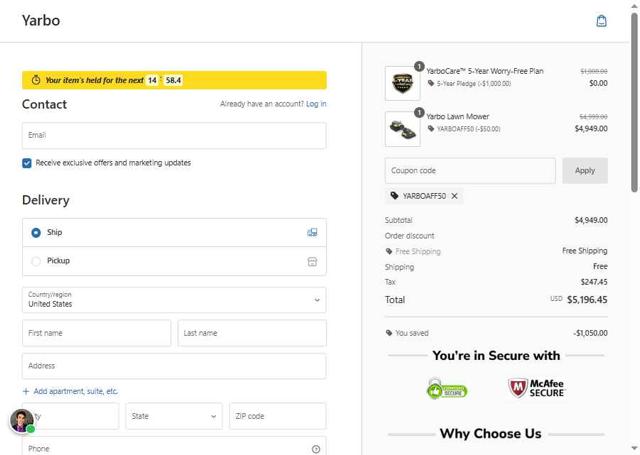Focus the First name field
This screenshot has height=455, width=640.
tap(97, 333)
